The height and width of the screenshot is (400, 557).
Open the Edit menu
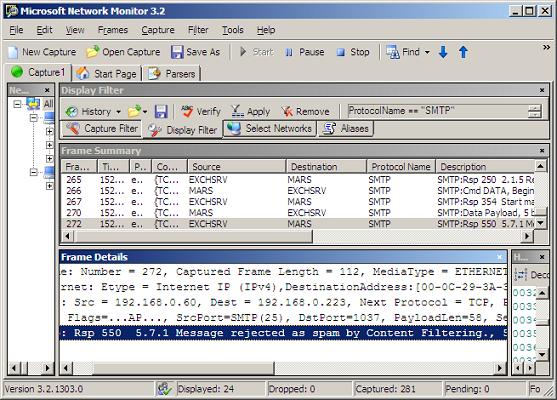(x=44, y=30)
